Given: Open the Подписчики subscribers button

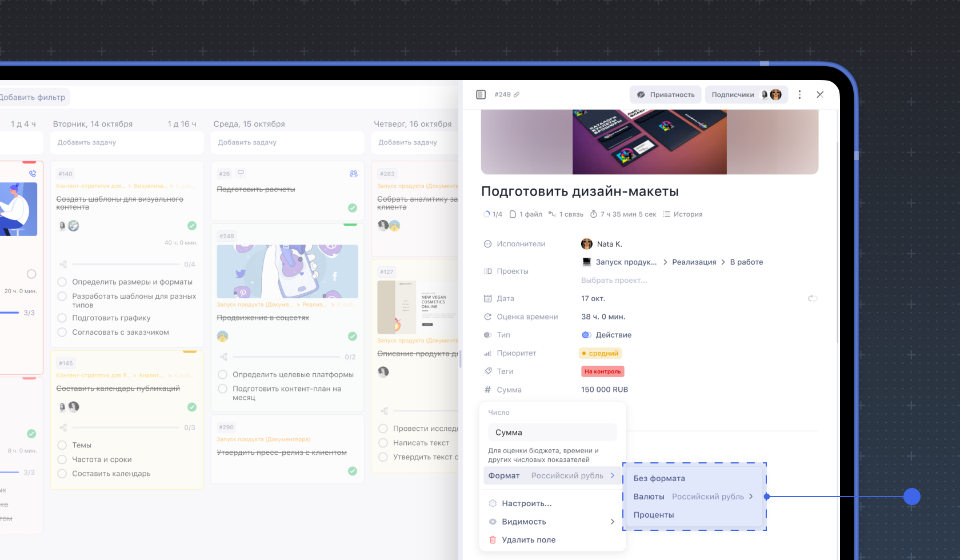Looking at the screenshot, I should click(746, 95).
